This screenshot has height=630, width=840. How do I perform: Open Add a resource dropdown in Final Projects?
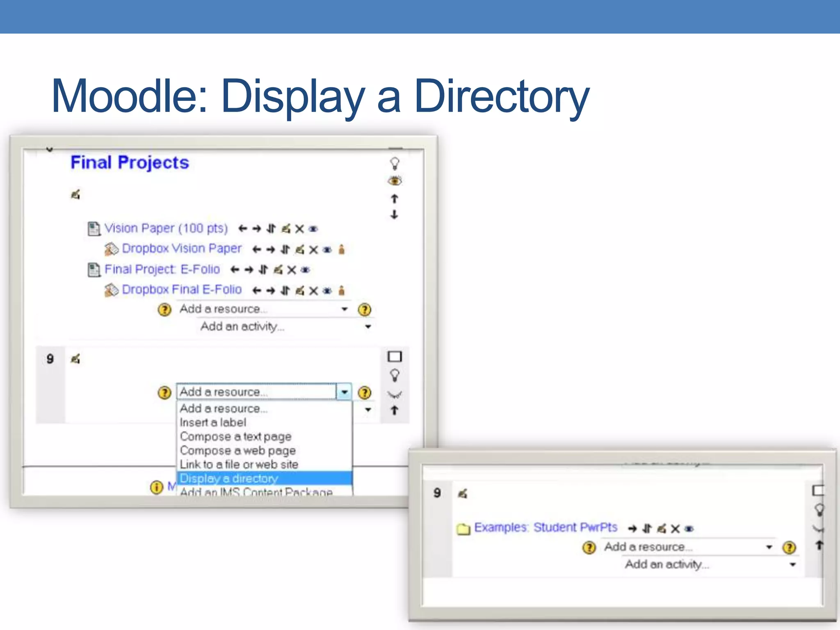(x=264, y=309)
